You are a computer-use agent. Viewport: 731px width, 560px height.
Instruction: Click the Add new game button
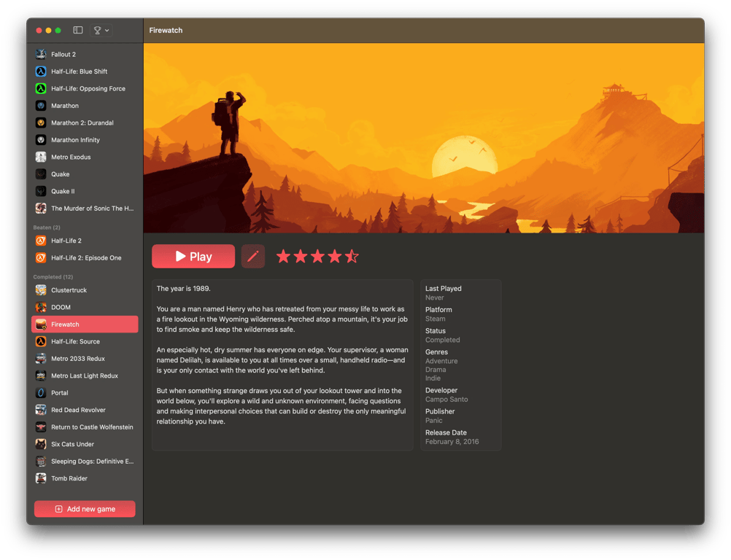coord(85,509)
